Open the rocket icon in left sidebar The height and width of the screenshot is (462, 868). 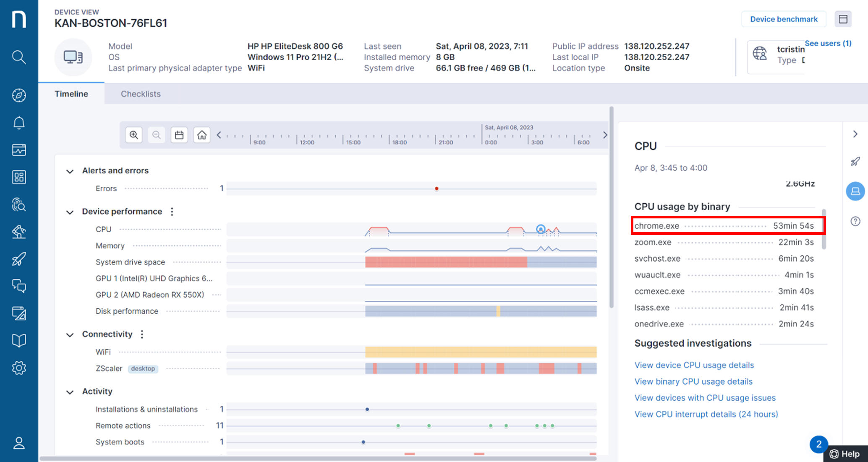point(19,259)
